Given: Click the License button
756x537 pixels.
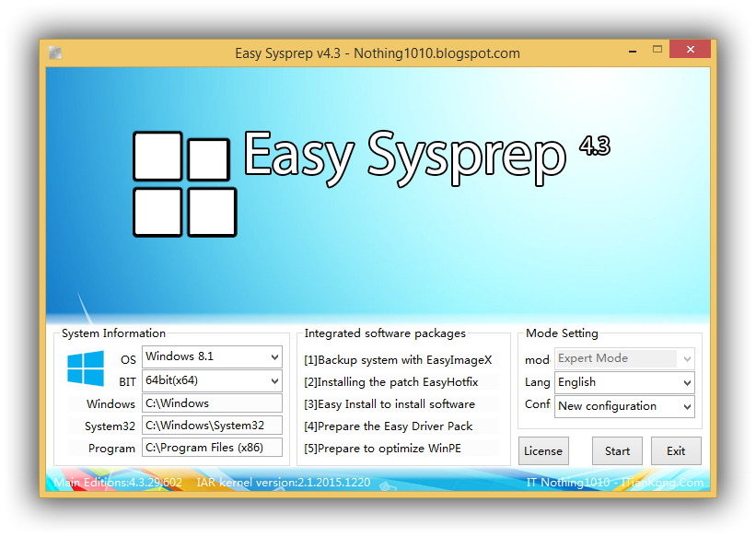Looking at the screenshot, I should (543, 451).
